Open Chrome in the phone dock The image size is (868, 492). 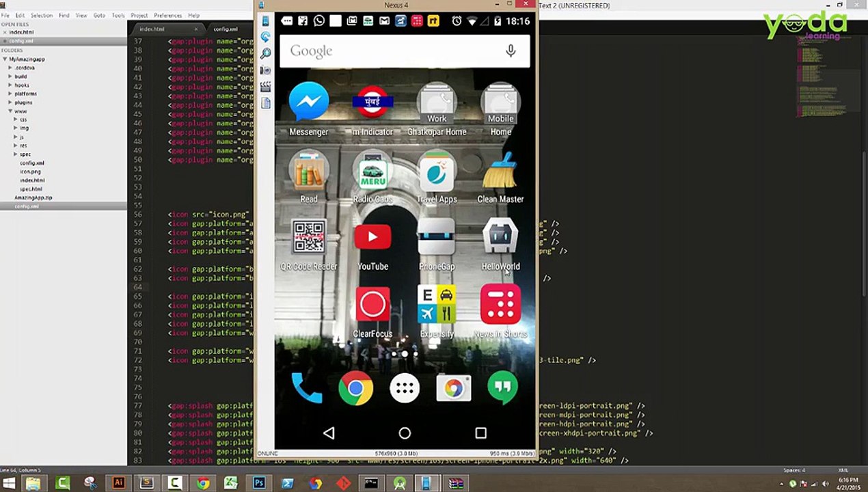(x=355, y=389)
